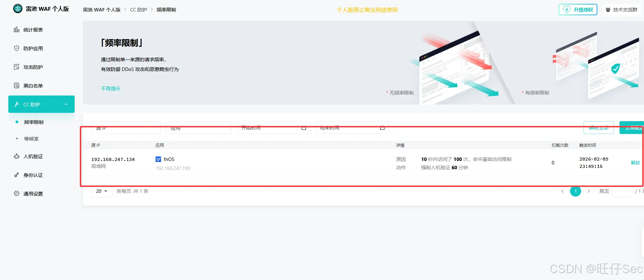This screenshot has width=644, height=280.
Task: Click source IP 192.168.247.134 cell
Action: click(x=113, y=160)
